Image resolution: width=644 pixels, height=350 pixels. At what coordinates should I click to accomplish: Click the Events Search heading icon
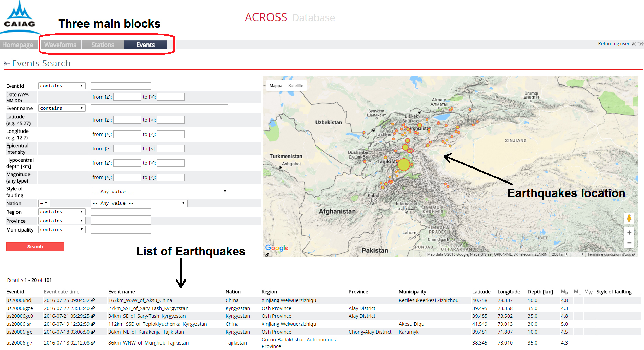[7, 63]
